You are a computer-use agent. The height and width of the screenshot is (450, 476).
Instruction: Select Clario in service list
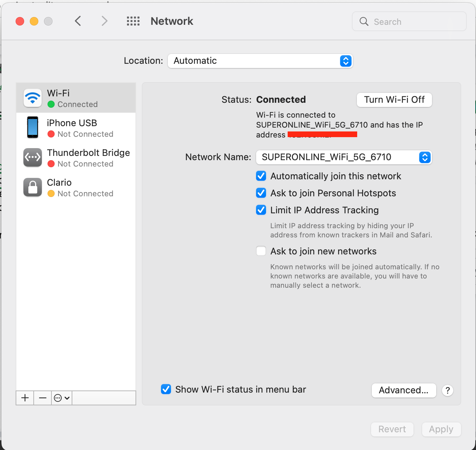(x=76, y=187)
